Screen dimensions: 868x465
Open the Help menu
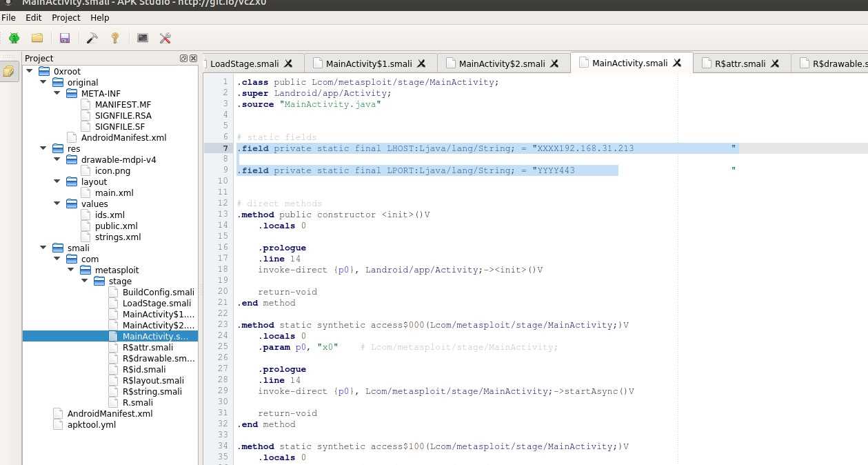[x=100, y=17]
